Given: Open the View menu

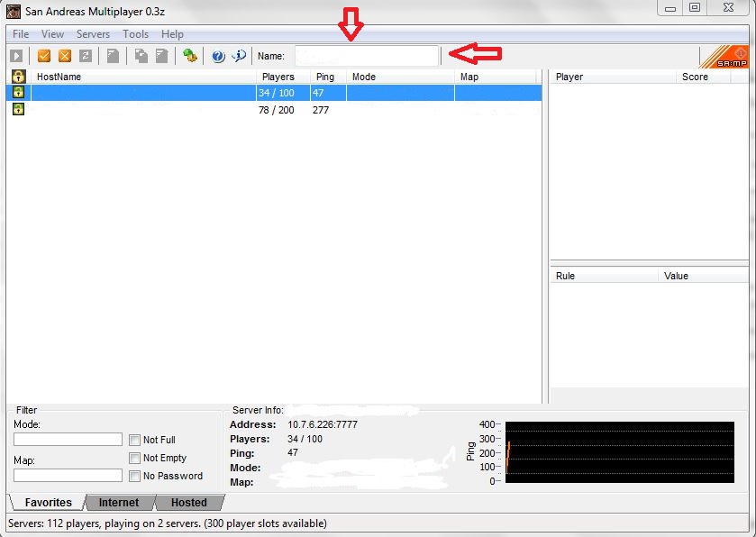Looking at the screenshot, I should click(52, 34).
